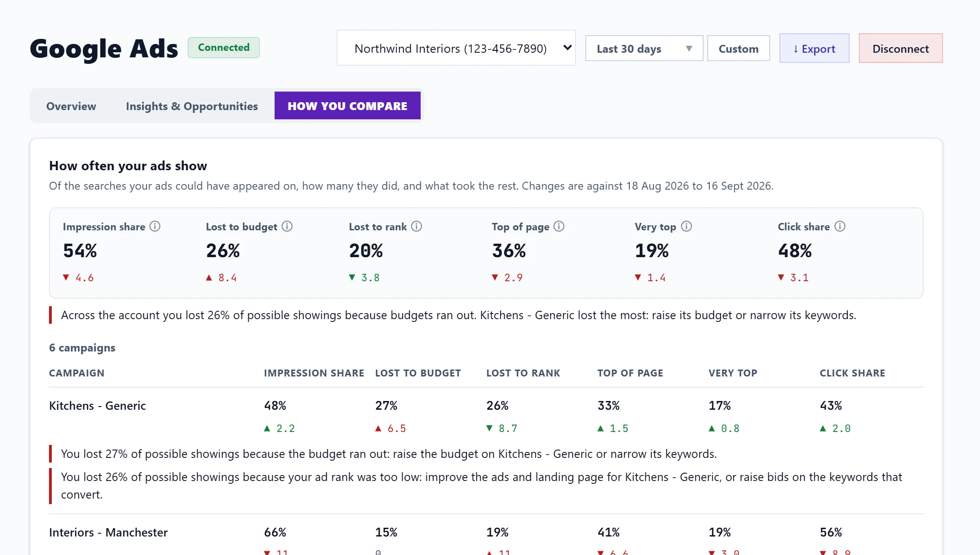
Task: Click the Disconnect button
Action: coord(900,48)
